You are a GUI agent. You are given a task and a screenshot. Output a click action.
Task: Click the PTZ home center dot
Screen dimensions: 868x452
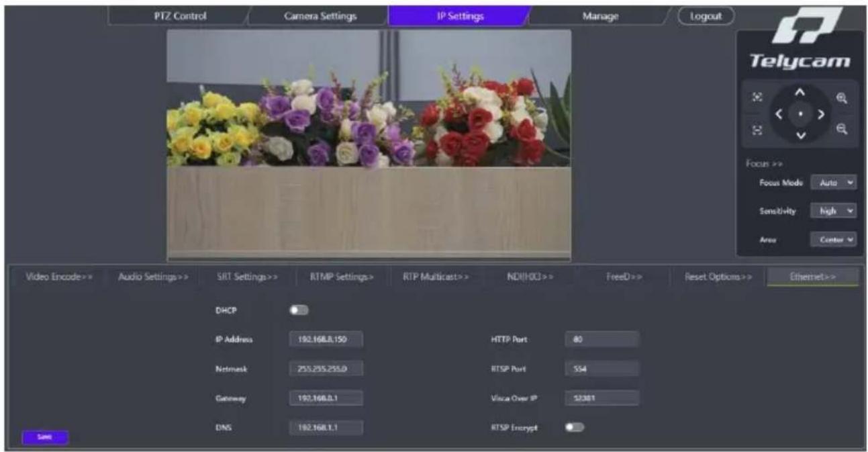(x=800, y=114)
